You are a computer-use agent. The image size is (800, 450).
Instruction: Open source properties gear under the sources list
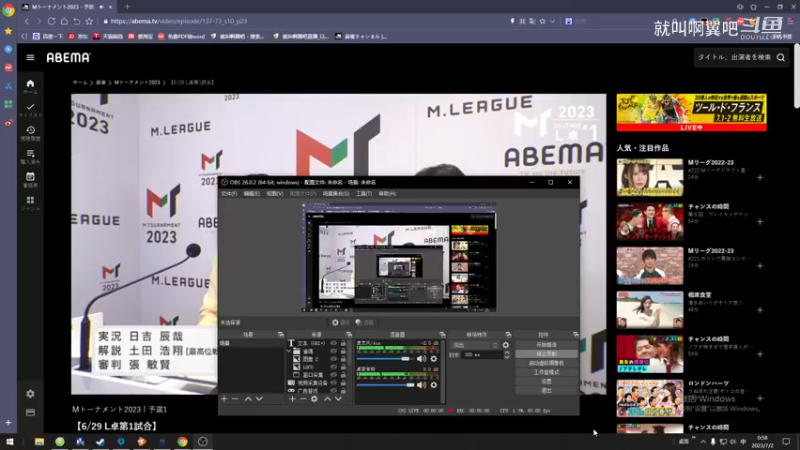click(314, 398)
